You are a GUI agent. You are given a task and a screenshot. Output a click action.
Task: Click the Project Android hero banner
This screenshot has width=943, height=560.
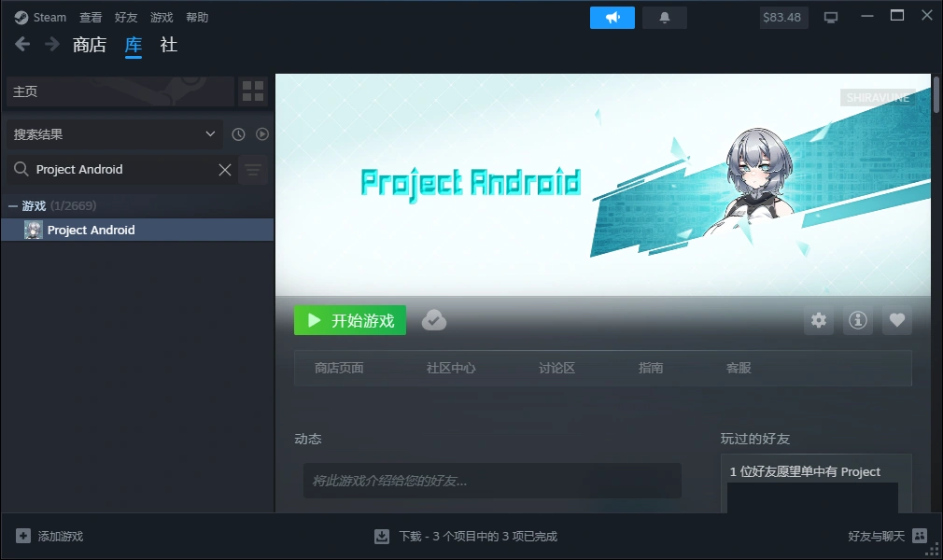pyautogui.click(x=603, y=185)
